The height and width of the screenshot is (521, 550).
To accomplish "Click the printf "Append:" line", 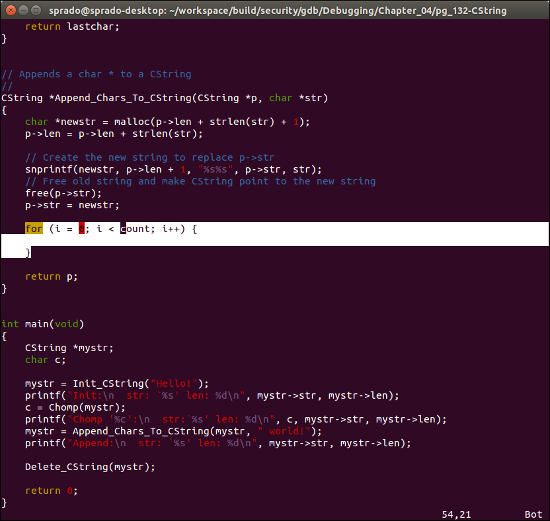I will tap(218, 443).
